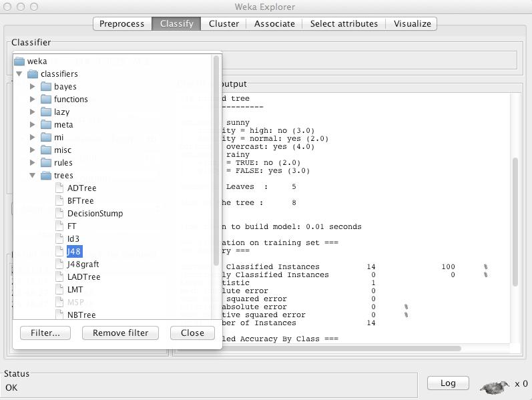Click the M5P file icon
Image resolution: width=532 pixels, height=400 pixels.
tap(59, 302)
